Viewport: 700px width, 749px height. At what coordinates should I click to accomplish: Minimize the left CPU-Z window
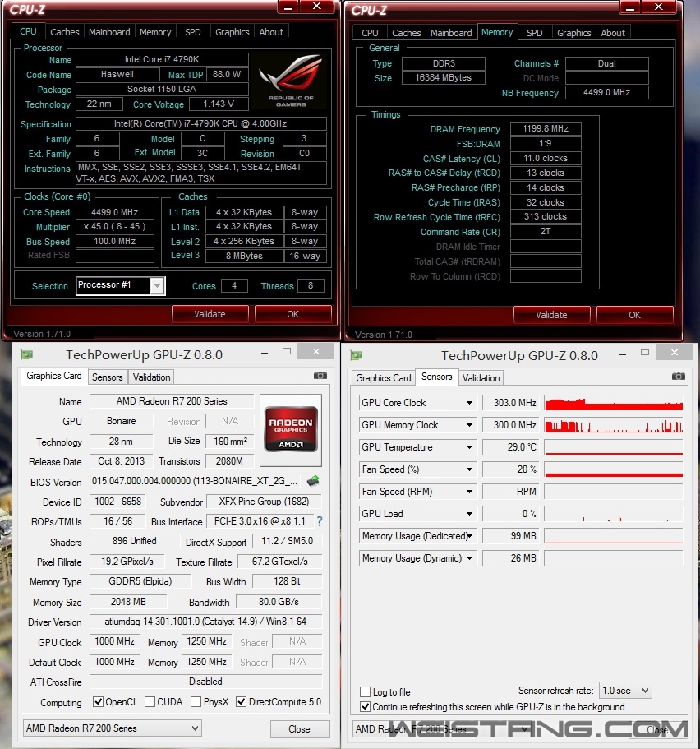[288, 7]
